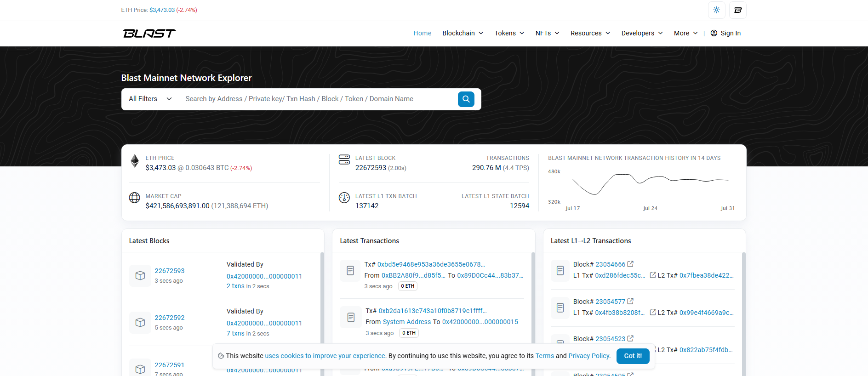The width and height of the screenshot is (868, 376).
Task: Focus the address search input field
Action: click(317, 99)
